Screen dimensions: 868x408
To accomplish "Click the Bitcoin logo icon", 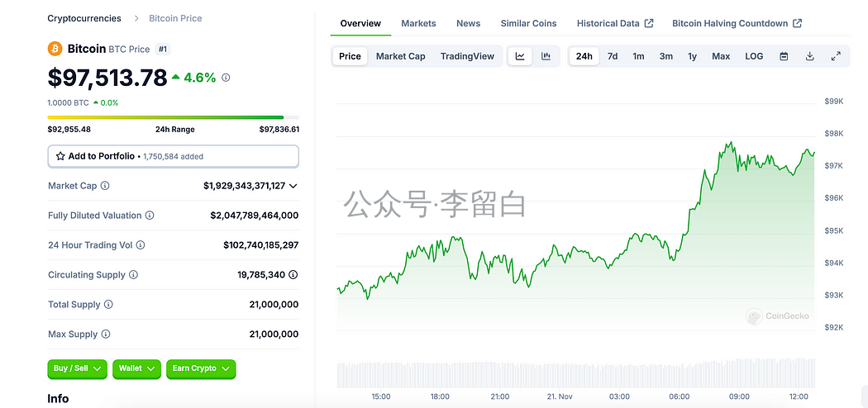I will [55, 49].
